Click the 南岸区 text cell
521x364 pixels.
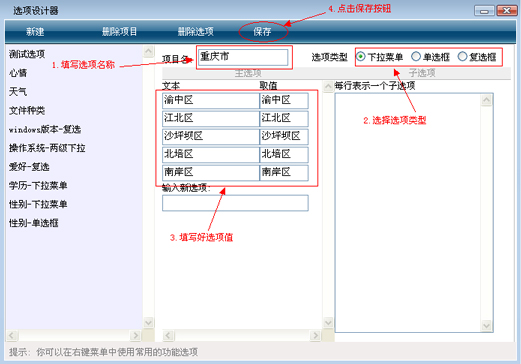(211, 173)
